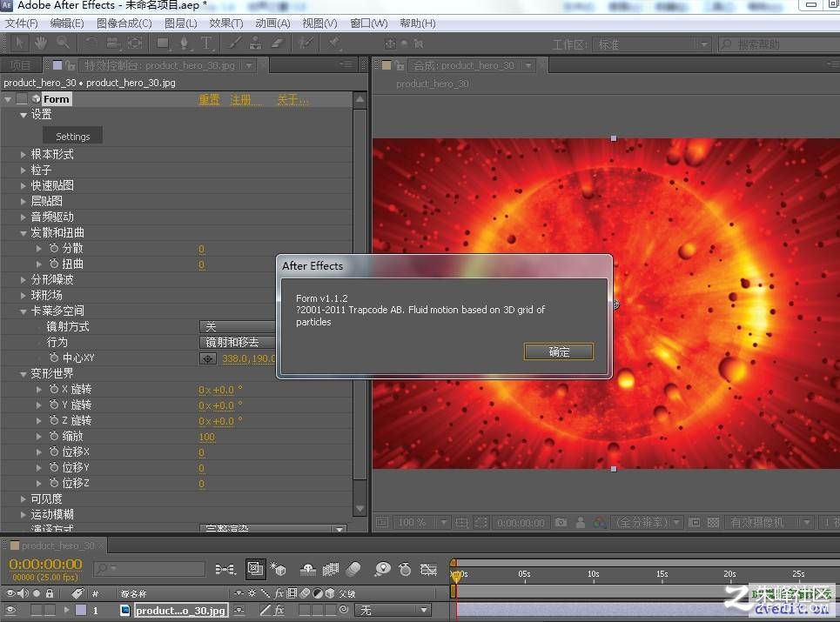Viewport: 840px width, 622px height.
Task: Open the 编辑(E) menu
Action: 67,23
